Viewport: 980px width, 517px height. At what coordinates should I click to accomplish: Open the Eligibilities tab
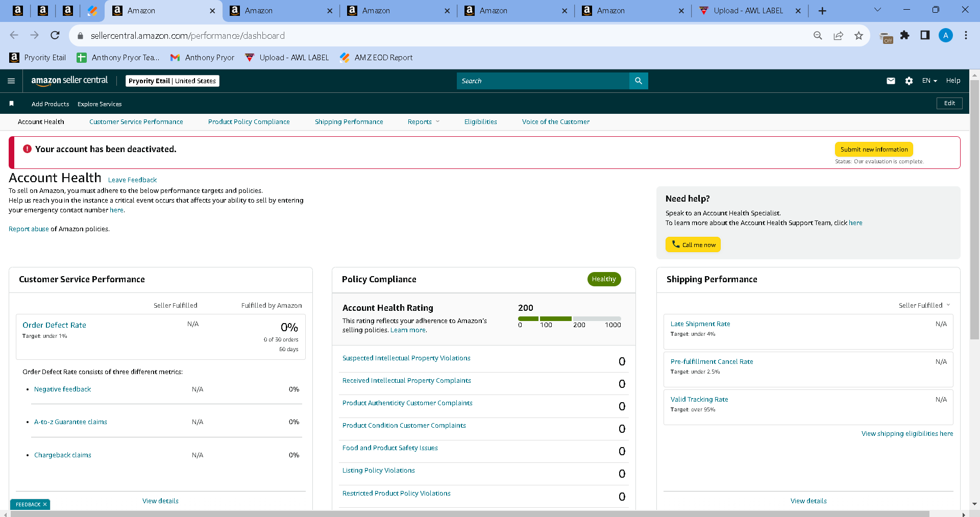480,121
